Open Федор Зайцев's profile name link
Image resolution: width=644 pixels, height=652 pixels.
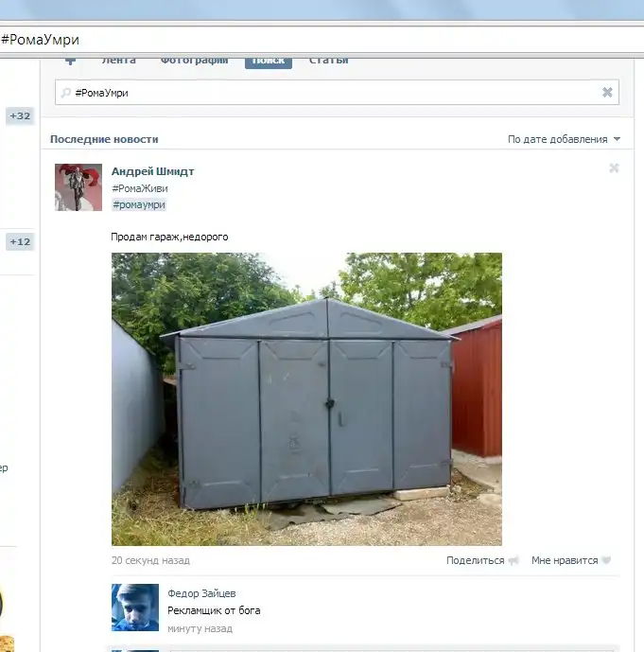tap(201, 593)
